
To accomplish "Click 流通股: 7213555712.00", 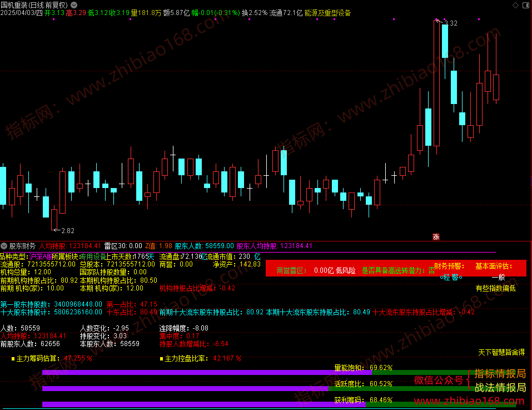I will (x=38, y=264).
